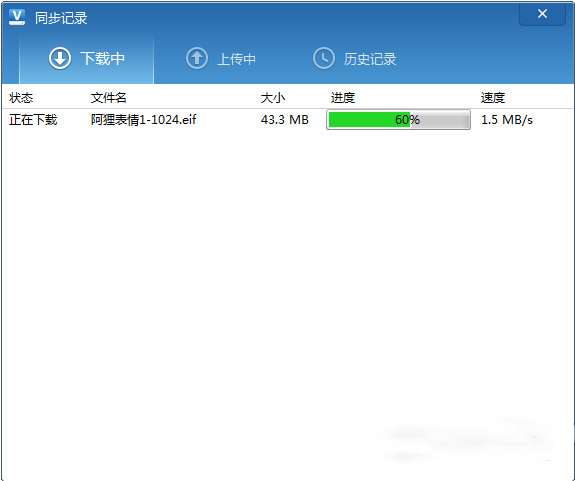Click the 正在下载 status text

33,120
